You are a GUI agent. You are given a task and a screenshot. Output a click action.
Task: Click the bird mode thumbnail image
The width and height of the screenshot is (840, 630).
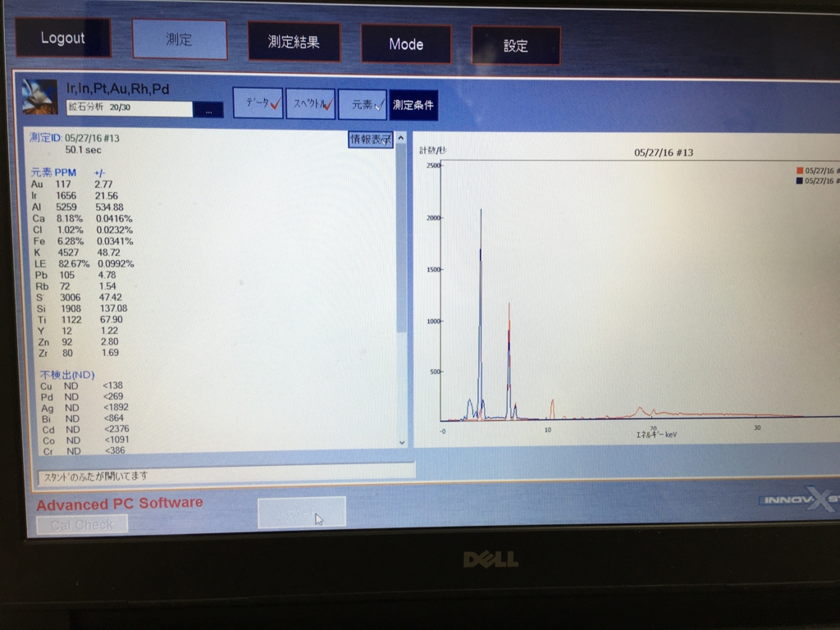(x=39, y=97)
